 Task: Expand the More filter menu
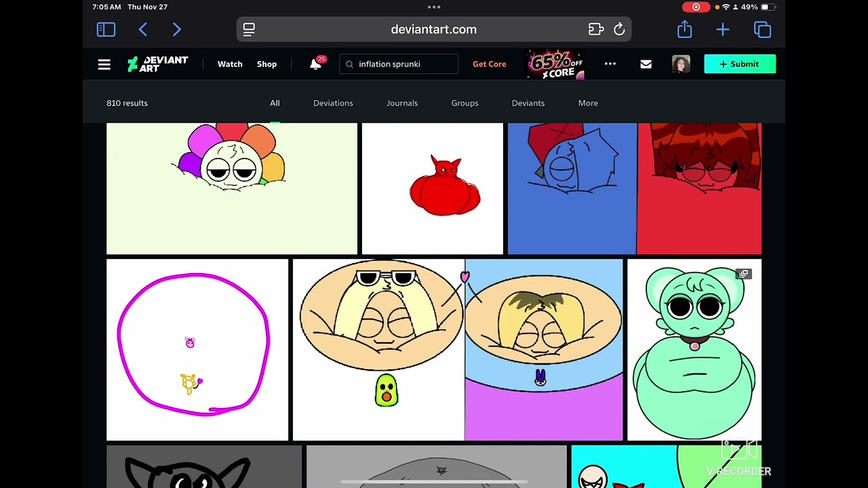point(588,103)
